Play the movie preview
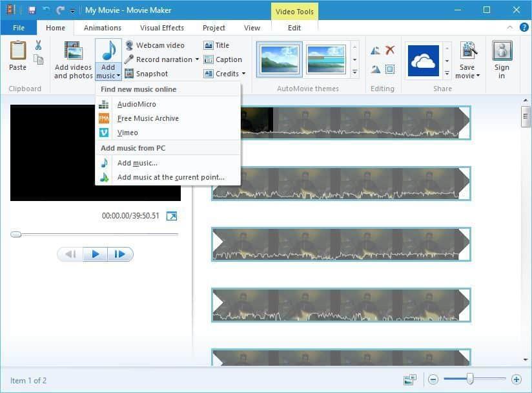Screen dimensions: 532x393 96,254
